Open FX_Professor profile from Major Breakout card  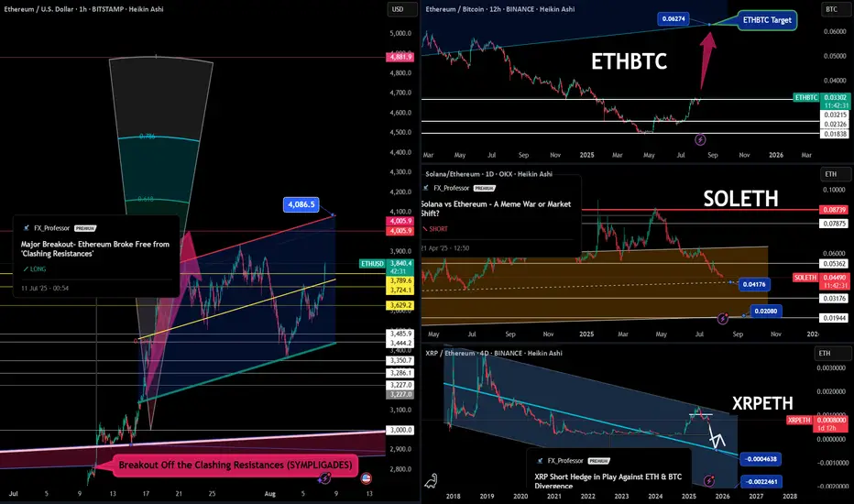click(51, 228)
